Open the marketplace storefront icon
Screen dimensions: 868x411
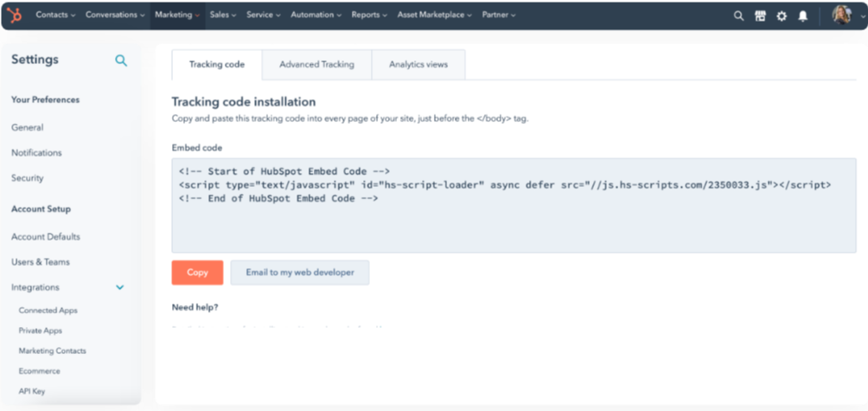tap(760, 16)
